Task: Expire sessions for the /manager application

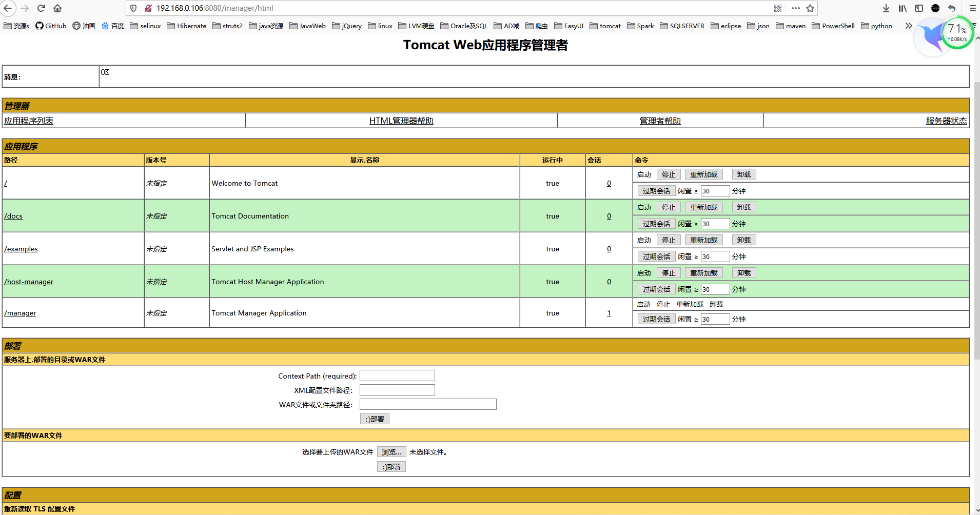Action: coord(656,319)
